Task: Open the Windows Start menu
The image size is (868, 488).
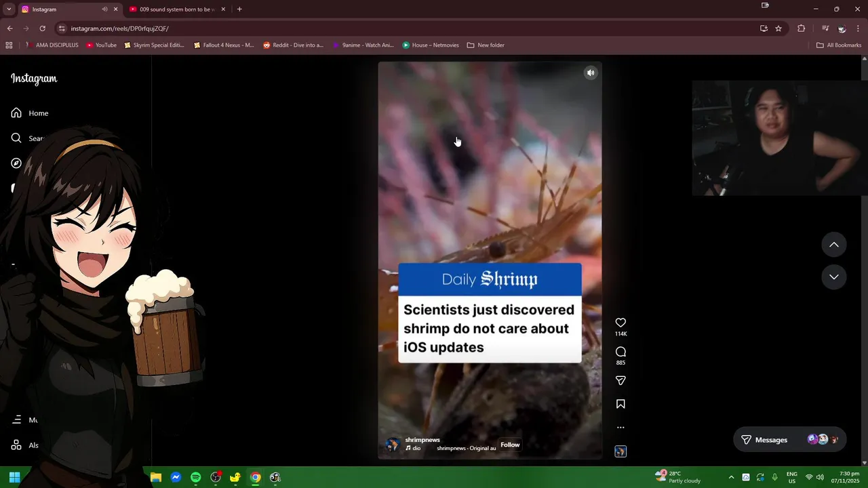Action: (x=14, y=477)
